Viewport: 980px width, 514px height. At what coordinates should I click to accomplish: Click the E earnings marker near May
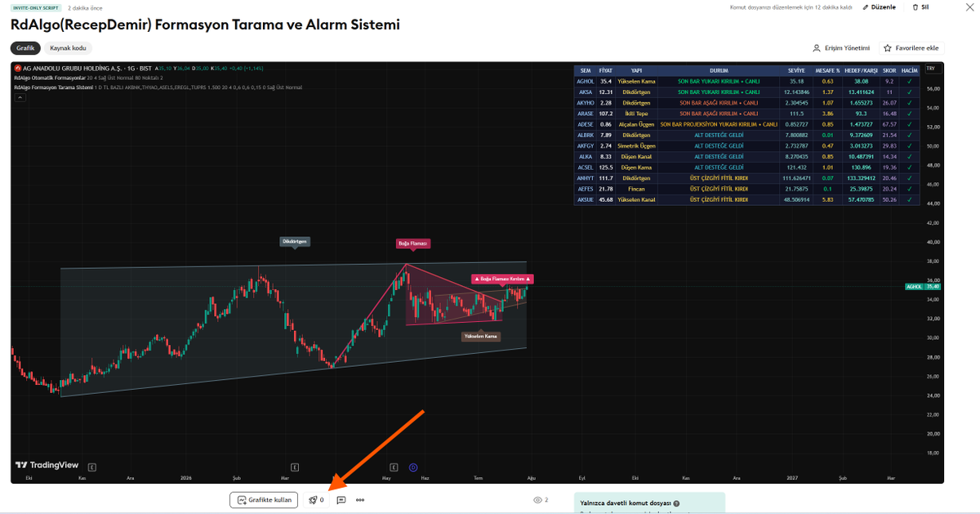(394, 467)
